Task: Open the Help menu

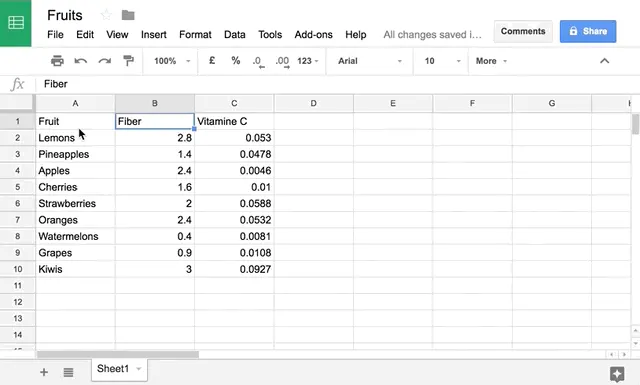Action: coord(356,35)
